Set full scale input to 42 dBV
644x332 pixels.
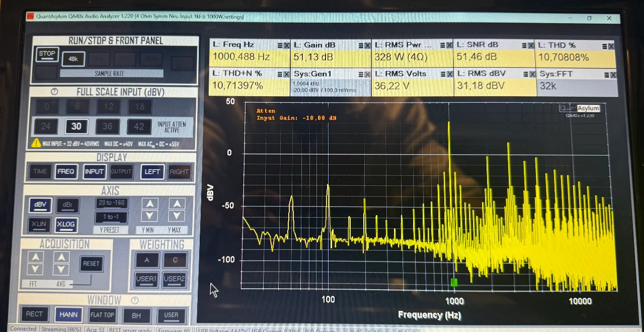(x=139, y=126)
